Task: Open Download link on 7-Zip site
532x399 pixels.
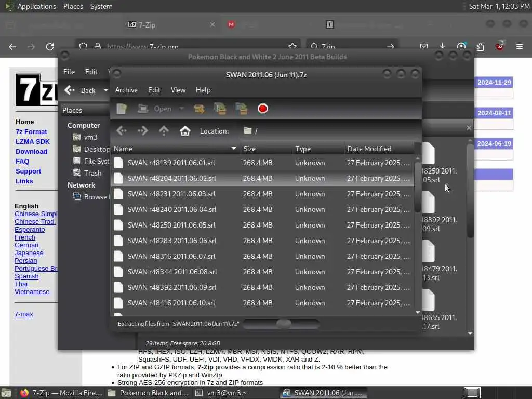Action: [x=31, y=151]
